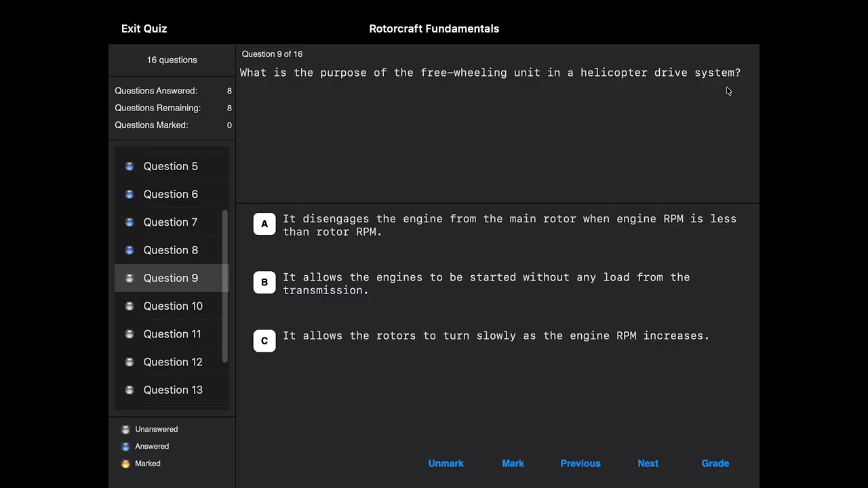Click the Questions Remaining count
The image size is (868, 488).
pyautogui.click(x=229, y=108)
